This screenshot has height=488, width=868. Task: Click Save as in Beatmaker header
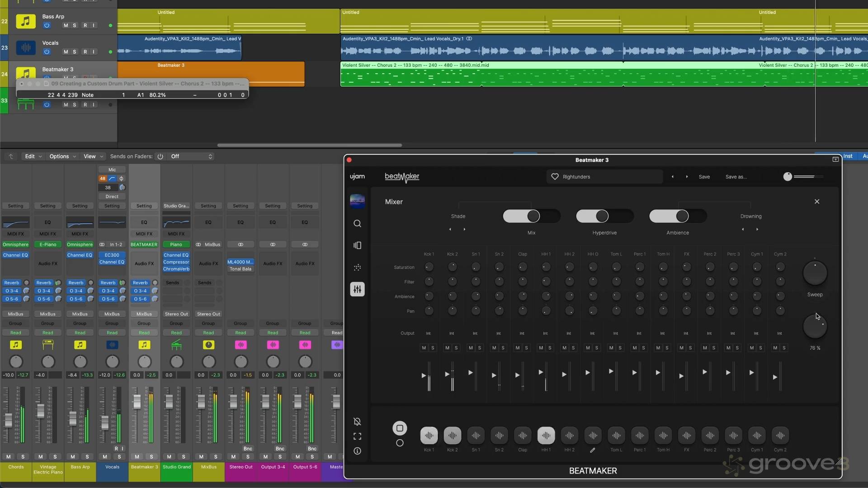pos(736,177)
